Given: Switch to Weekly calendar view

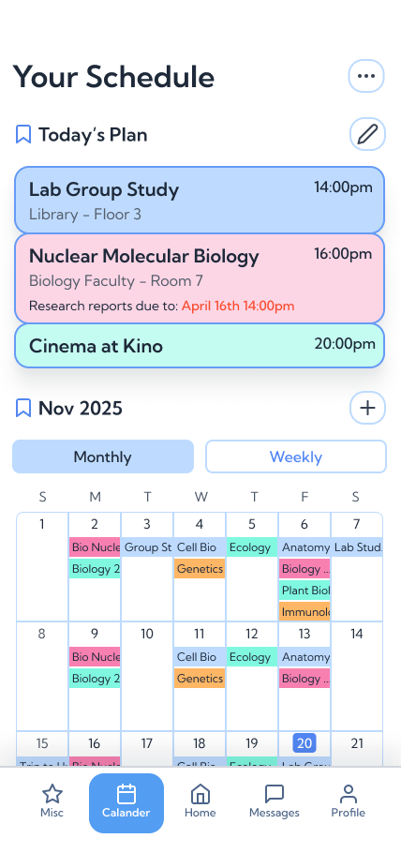Looking at the screenshot, I should tap(296, 456).
